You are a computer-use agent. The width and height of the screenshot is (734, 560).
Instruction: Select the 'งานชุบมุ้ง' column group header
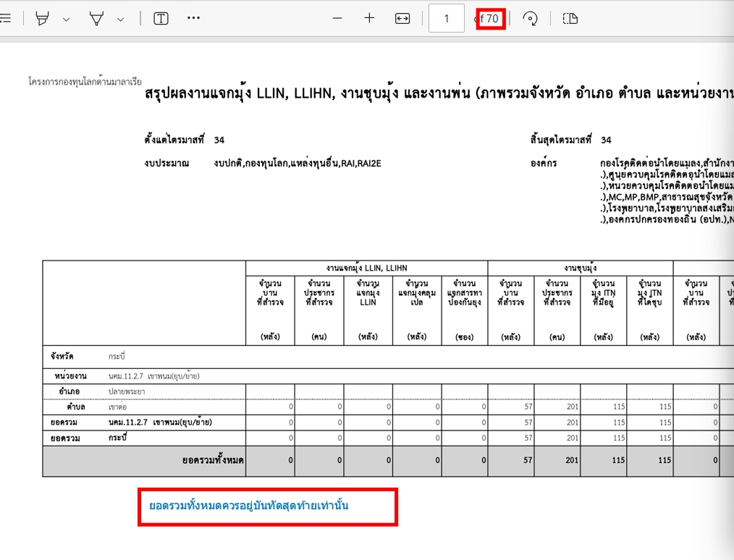580,268
